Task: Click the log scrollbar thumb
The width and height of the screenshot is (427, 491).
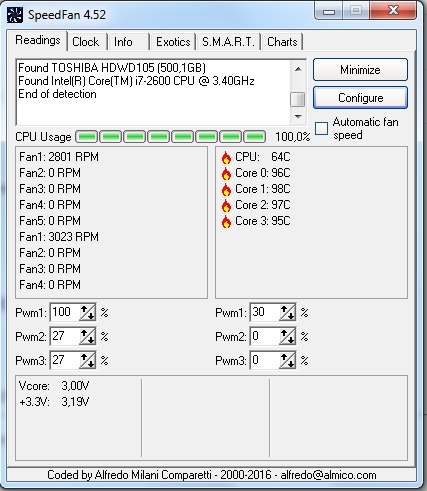Action: pos(298,99)
